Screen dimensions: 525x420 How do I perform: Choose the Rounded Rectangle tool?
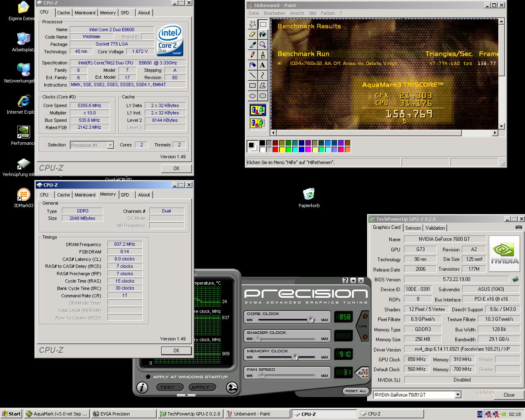pyautogui.click(x=263, y=96)
